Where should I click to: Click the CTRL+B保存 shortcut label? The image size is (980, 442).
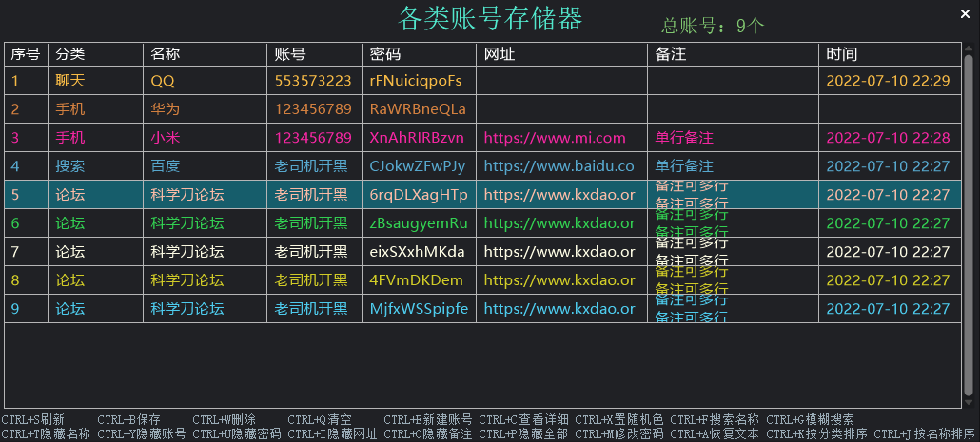tap(128, 420)
